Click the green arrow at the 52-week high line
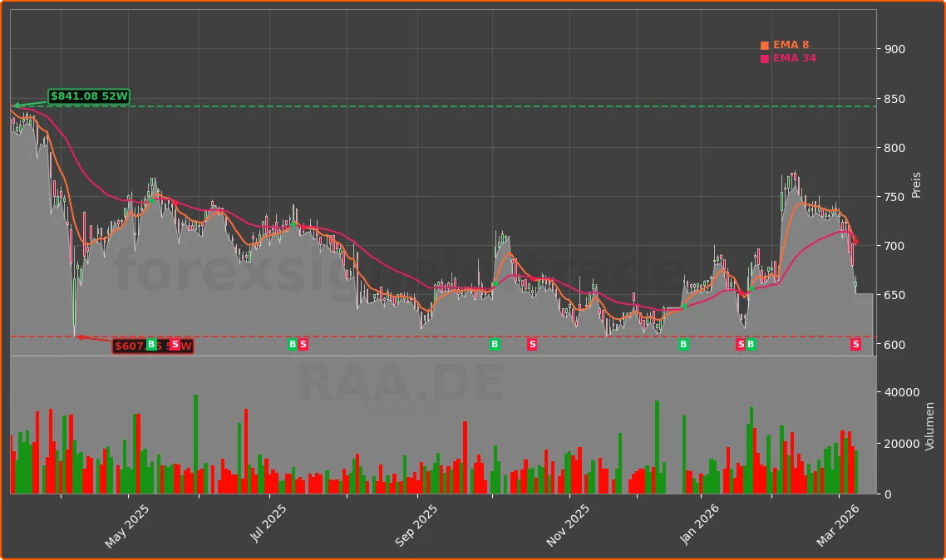946x560 pixels. point(18,106)
